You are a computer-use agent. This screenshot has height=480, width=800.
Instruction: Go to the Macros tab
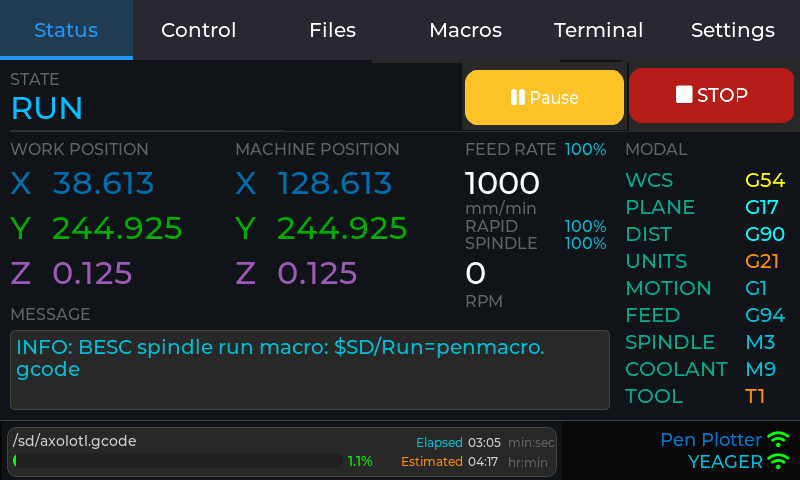(x=465, y=30)
